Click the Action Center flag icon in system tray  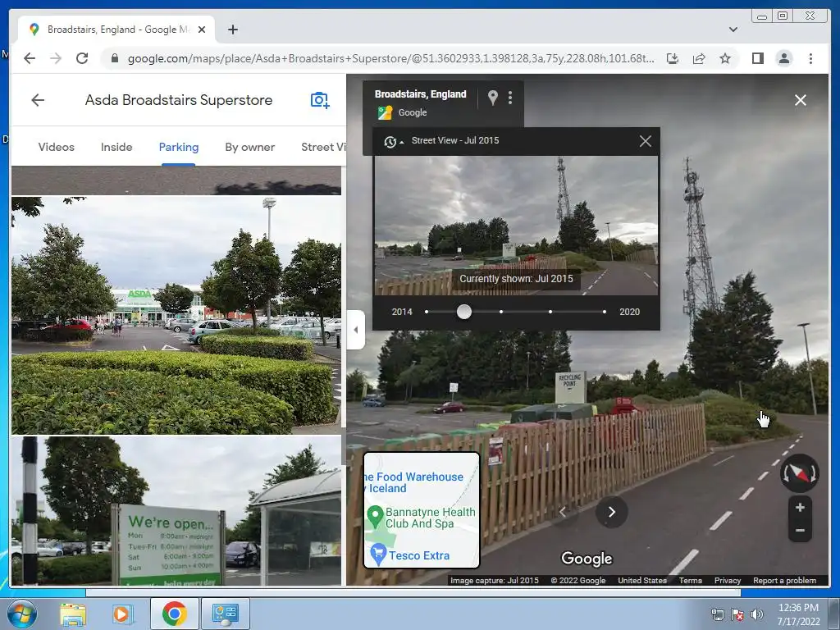tap(737, 614)
